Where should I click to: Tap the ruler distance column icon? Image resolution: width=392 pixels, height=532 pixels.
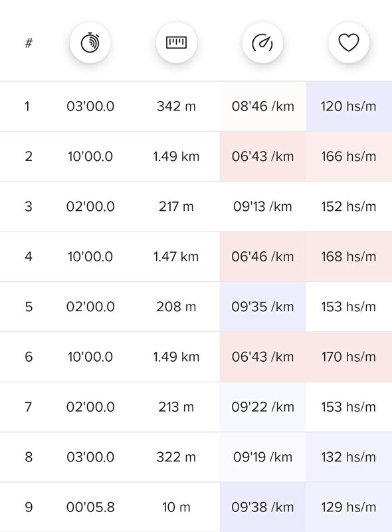[176, 43]
